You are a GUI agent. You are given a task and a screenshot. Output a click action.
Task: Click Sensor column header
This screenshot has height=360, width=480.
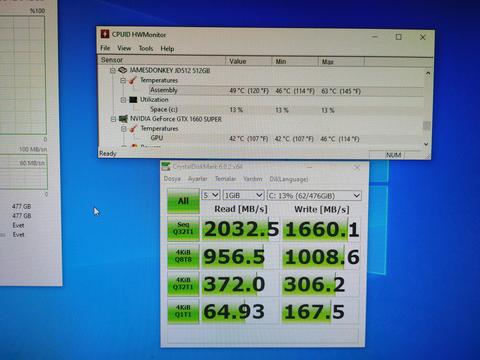point(162,60)
